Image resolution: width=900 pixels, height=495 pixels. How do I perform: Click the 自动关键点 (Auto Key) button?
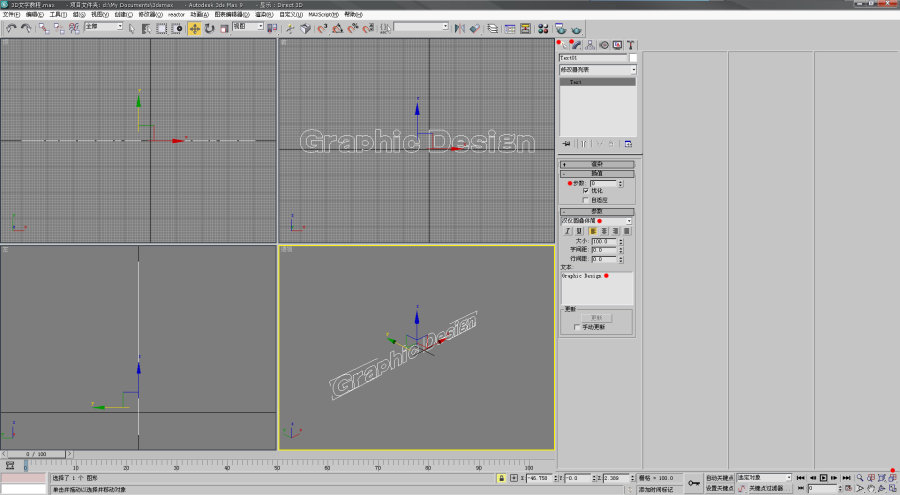click(x=719, y=478)
